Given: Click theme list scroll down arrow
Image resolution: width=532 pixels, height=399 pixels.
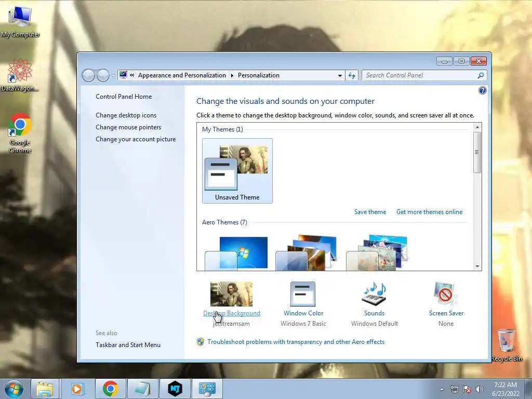Looking at the screenshot, I should coord(477,267).
